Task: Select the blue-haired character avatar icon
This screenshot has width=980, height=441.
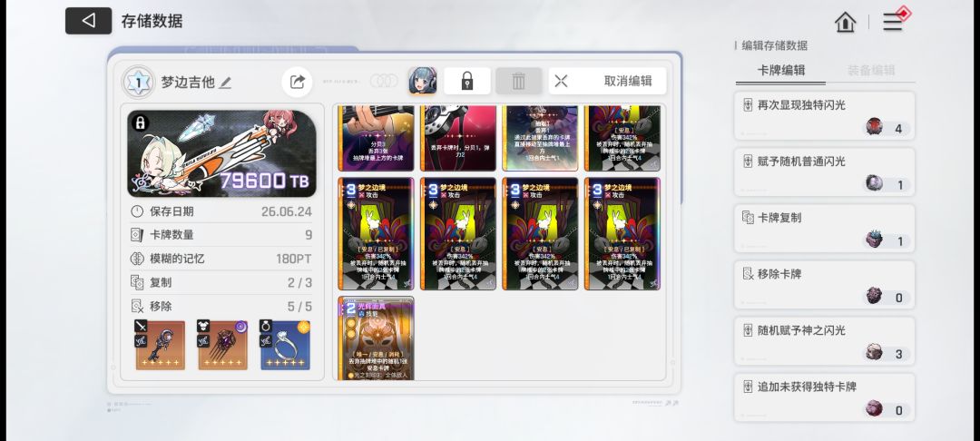Action: 423,81
